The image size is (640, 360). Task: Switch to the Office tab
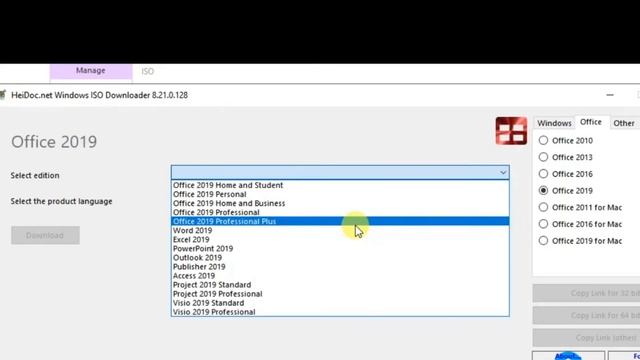[x=591, y=122]
